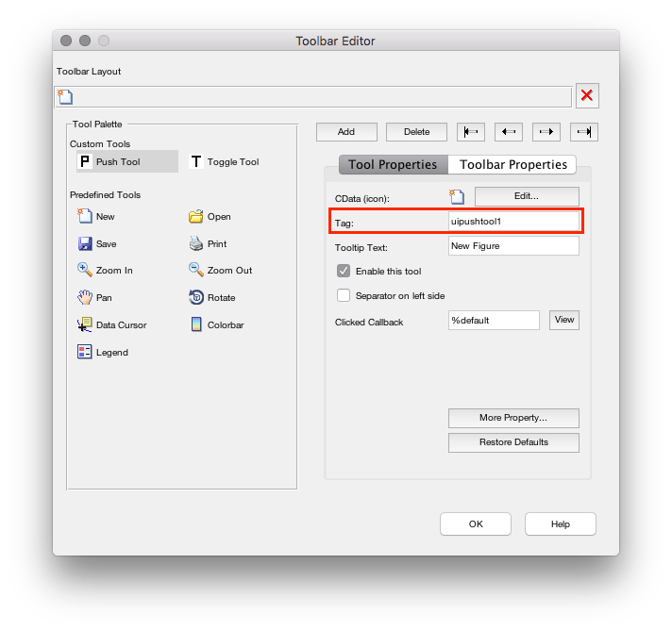This screenshot has height=631, width=672.
Task: Click the Tooltip Text field
Action: coord(513,246)
